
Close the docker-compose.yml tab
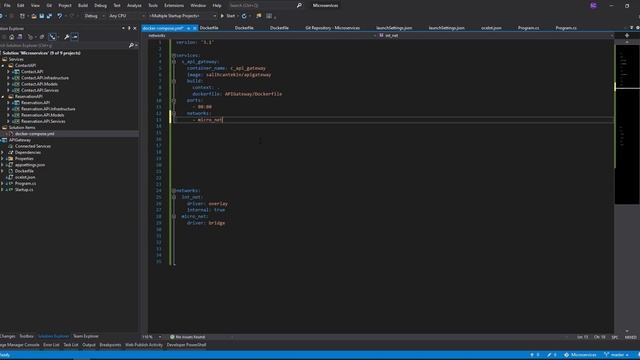[195, 28]
